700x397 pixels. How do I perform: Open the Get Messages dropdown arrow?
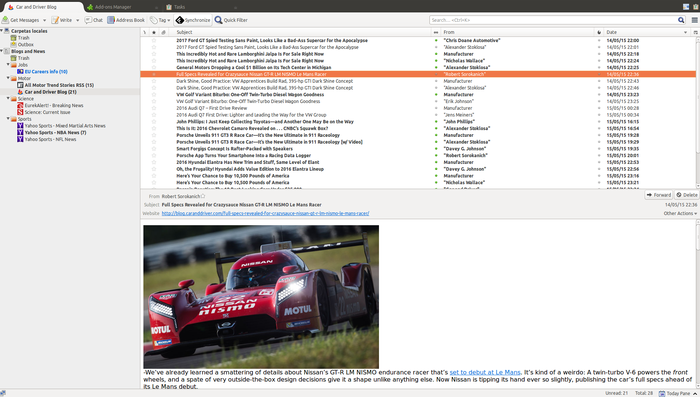pos(44,20)
